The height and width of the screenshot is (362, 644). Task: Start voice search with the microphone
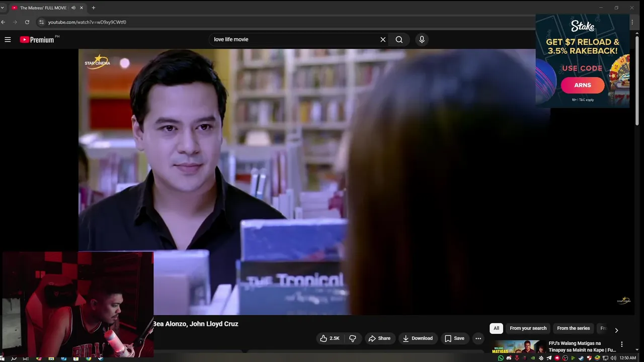(x=422, y=39)
